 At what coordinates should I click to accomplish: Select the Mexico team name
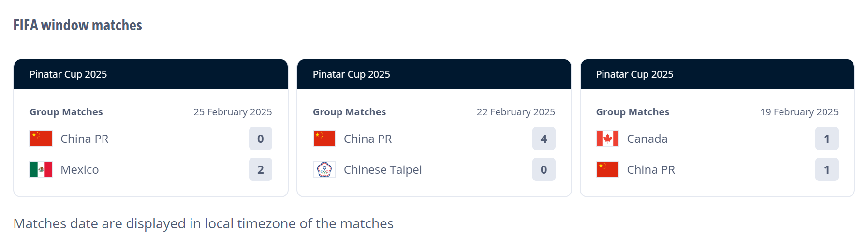(x=80, y=170)
